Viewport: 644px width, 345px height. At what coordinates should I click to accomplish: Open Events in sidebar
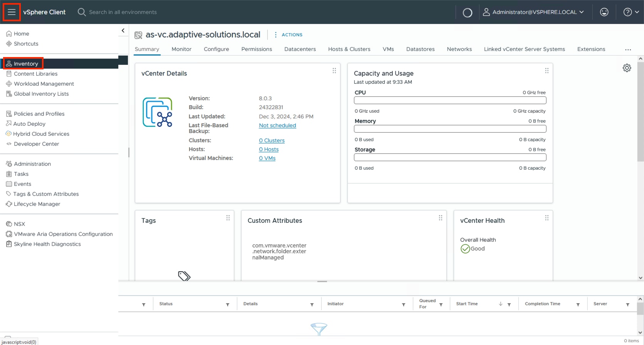18,184
